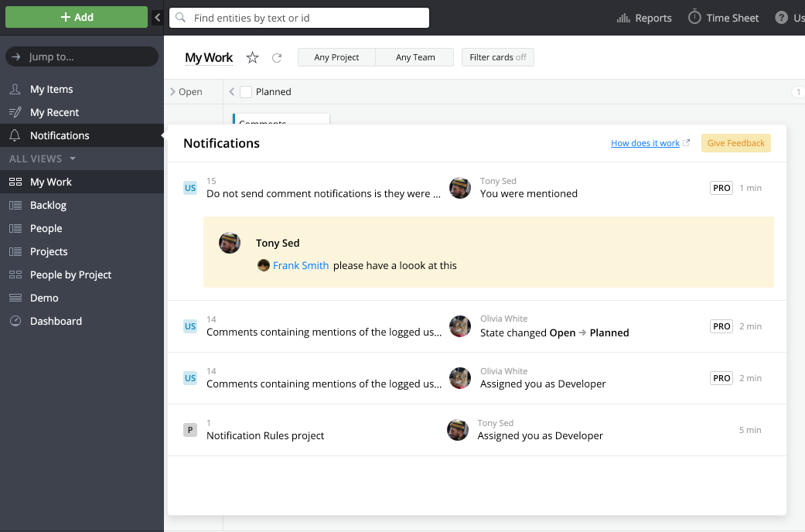Screen dimensions: 805x532
Task: Open the Any Project filter dropdown
Action: click(x=336, y=56)
